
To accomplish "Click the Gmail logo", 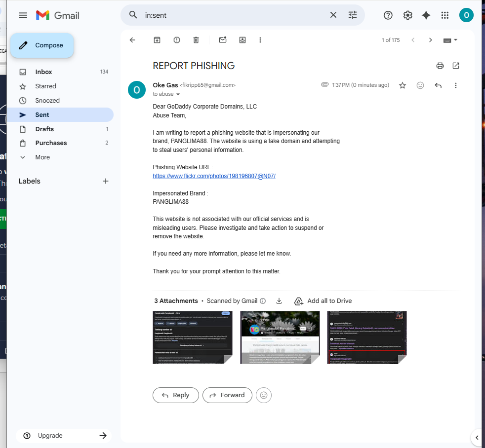I will [57, 15].
